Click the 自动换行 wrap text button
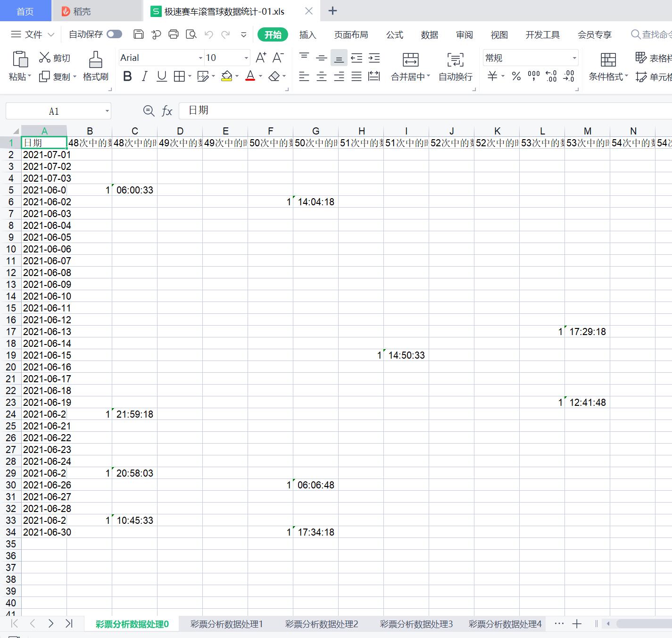 (455, 67)
